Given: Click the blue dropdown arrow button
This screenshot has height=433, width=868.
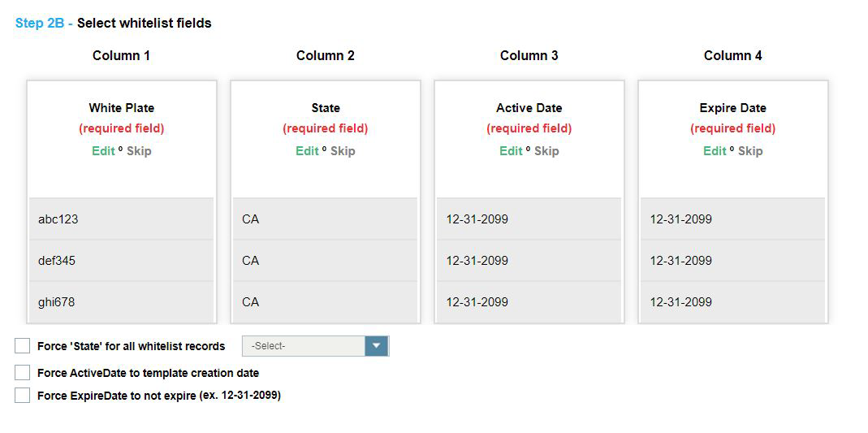Looking at the screenshot, I should (x=377, y=346).
